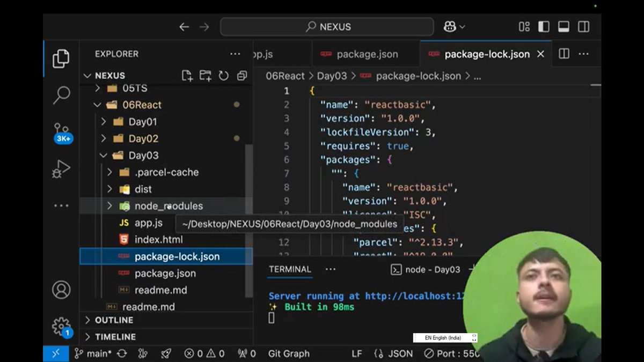Click the Port status bar item
644x362 pixels.
click(x=452, y=353)
